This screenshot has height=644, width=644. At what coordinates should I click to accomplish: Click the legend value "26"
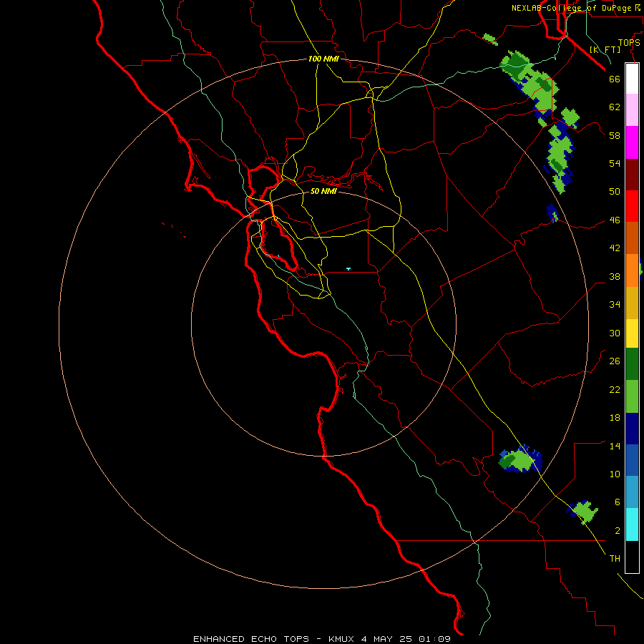pos(615,361)
